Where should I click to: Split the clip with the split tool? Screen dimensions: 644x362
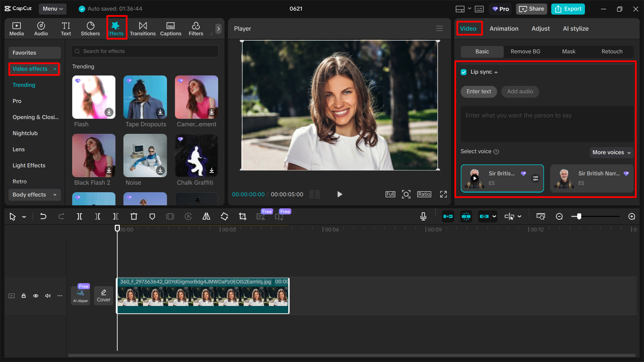point(80,216)
